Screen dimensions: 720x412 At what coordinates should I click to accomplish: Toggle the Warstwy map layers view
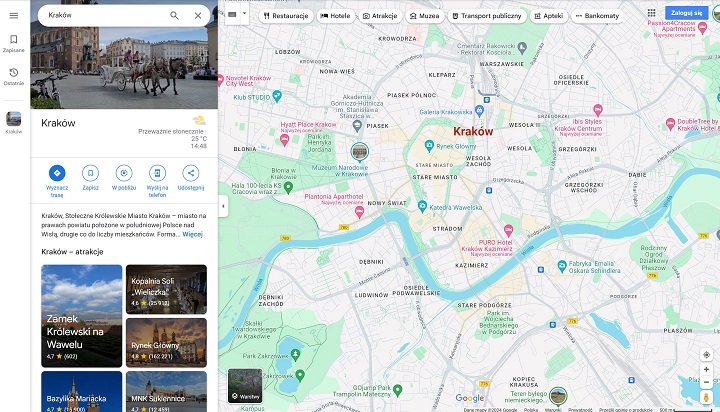246,386
